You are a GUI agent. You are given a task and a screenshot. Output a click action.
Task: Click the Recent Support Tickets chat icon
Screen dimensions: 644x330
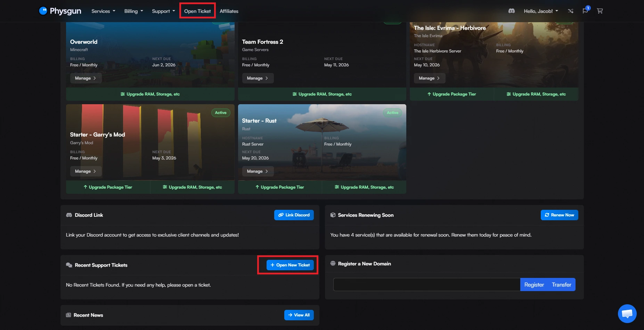click(x=69, y=265)
